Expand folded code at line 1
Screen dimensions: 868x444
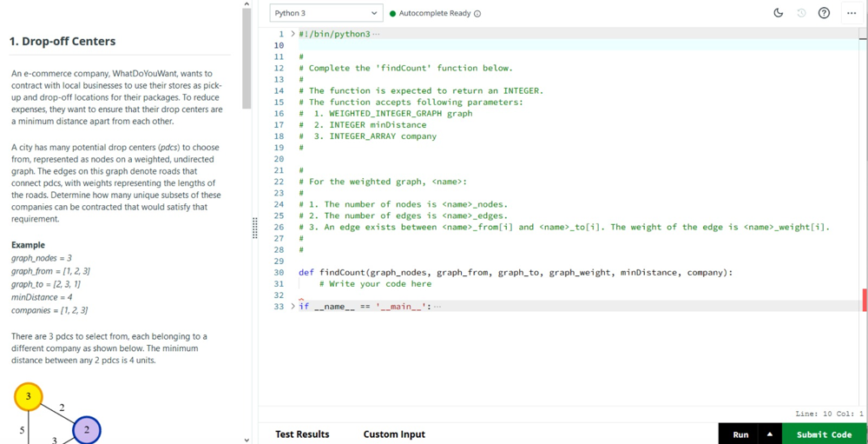293,34
